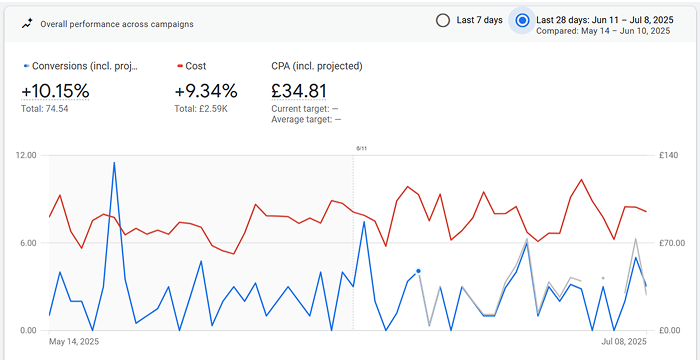Viewport: 700px width, 360px height.
Task: Click the Last 7 days label text
Action: pyautogui.click(x=479, y=20)
